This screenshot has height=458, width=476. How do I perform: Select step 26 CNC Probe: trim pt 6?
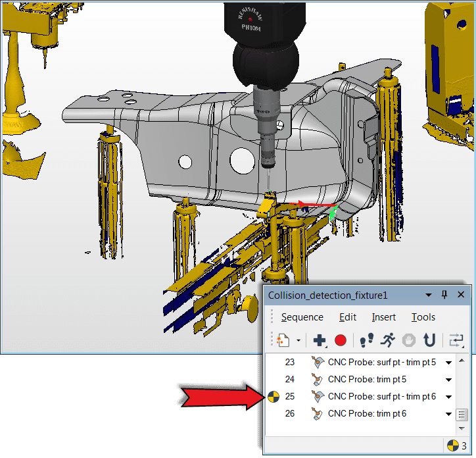coord(366,413)
